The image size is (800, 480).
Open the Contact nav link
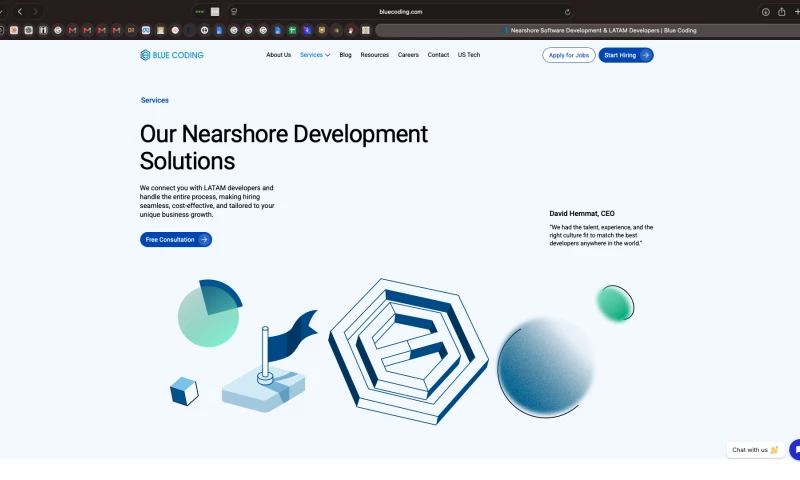click(438, 55)
